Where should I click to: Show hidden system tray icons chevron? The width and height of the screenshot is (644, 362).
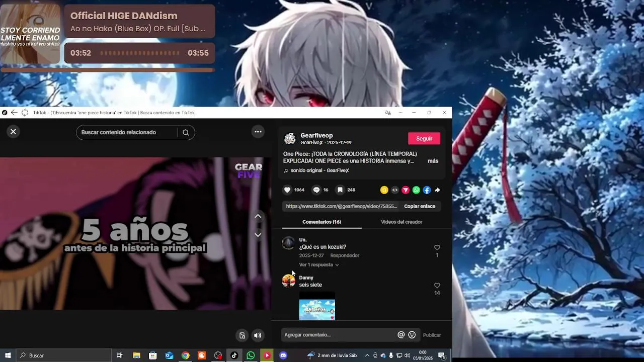point(367,355)
